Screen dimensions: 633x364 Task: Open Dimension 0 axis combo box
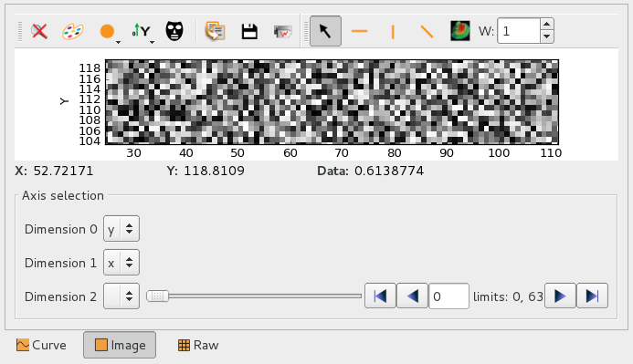pyautogui.click(x=121, y=229)
